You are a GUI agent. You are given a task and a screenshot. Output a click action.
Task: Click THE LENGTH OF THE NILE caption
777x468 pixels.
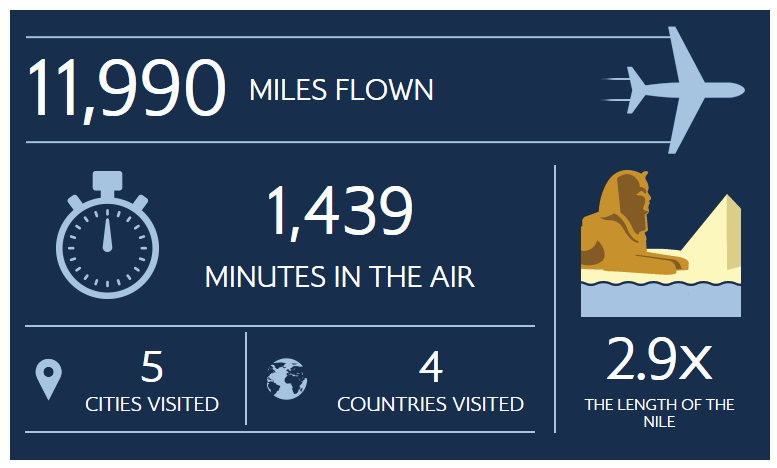click(x=660, y=413)
